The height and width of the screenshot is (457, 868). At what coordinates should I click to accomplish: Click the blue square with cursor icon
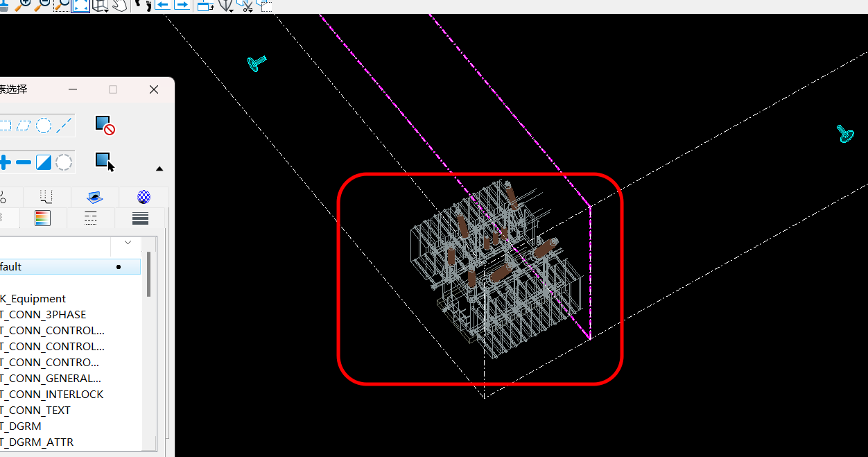click(x=105, y=162)
